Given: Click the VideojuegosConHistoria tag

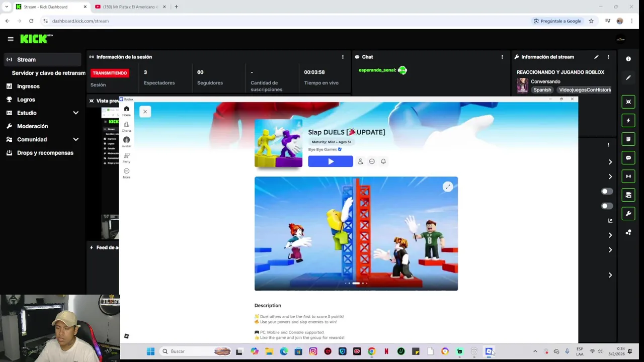Looking at the screenshot, I should pos(585,90).
